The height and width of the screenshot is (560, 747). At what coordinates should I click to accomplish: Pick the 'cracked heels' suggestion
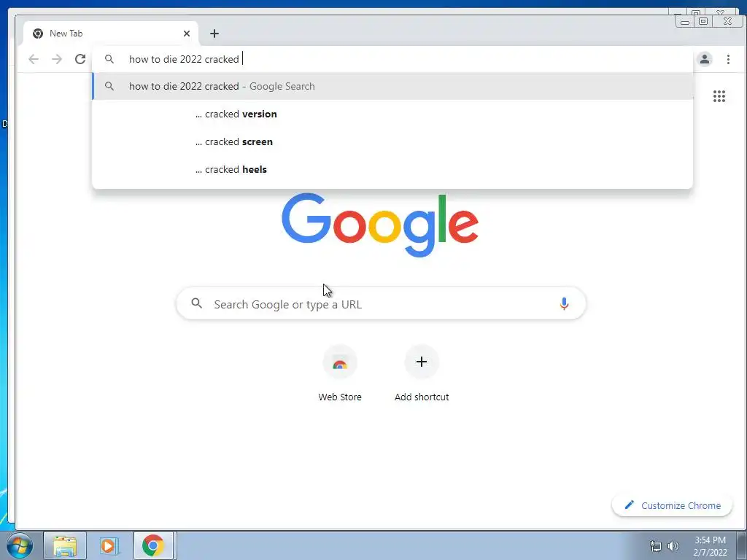point(392,169)
